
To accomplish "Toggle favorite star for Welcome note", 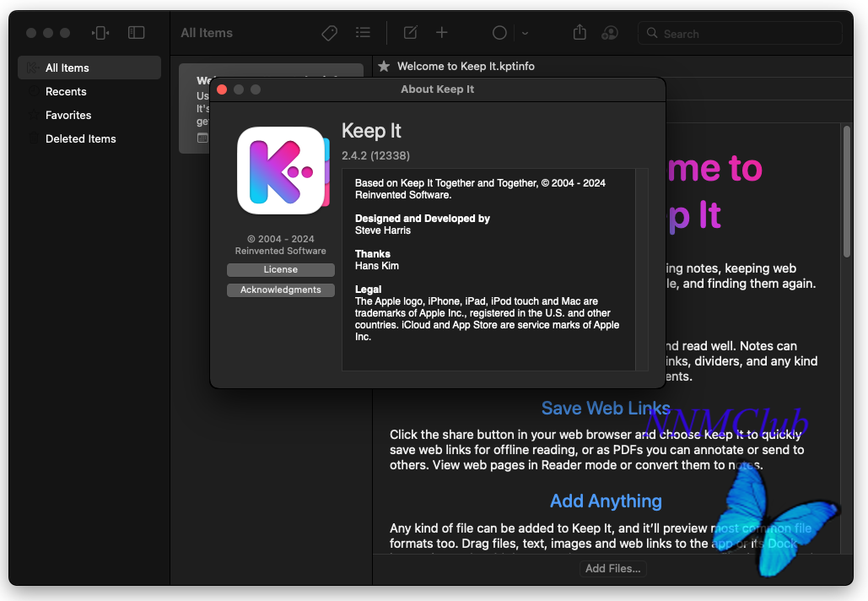I will (384, 67).
